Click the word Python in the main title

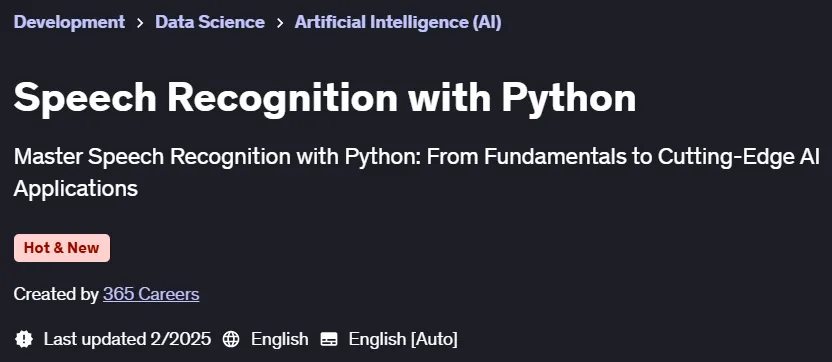coord(569,99)
